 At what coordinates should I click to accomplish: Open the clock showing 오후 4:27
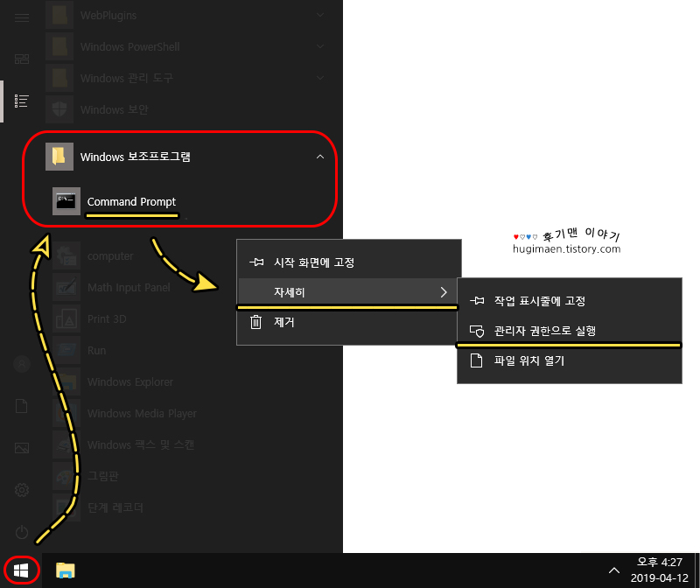pyautogui.click(x=660, y=570)
